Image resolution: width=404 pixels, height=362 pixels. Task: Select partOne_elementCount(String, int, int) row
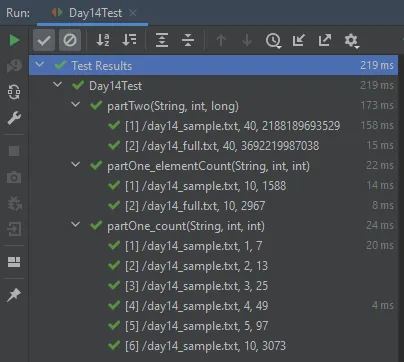(x=213, y=166)
